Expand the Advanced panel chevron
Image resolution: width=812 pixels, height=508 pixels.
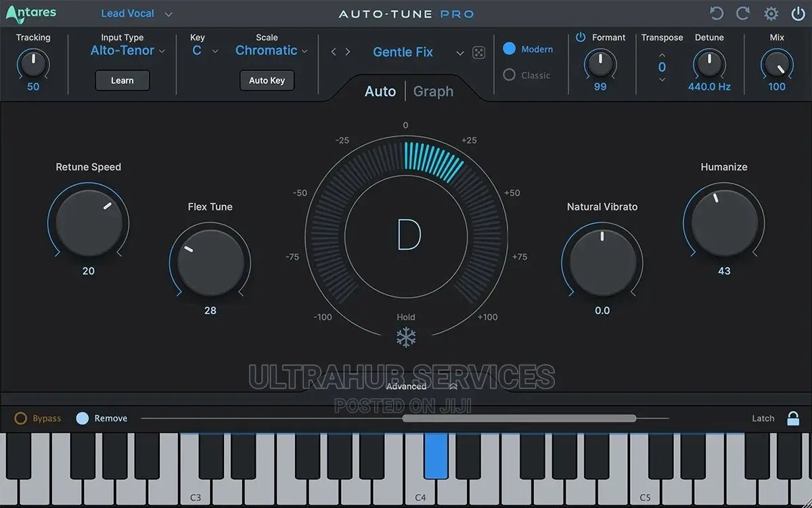coord(453,386)
